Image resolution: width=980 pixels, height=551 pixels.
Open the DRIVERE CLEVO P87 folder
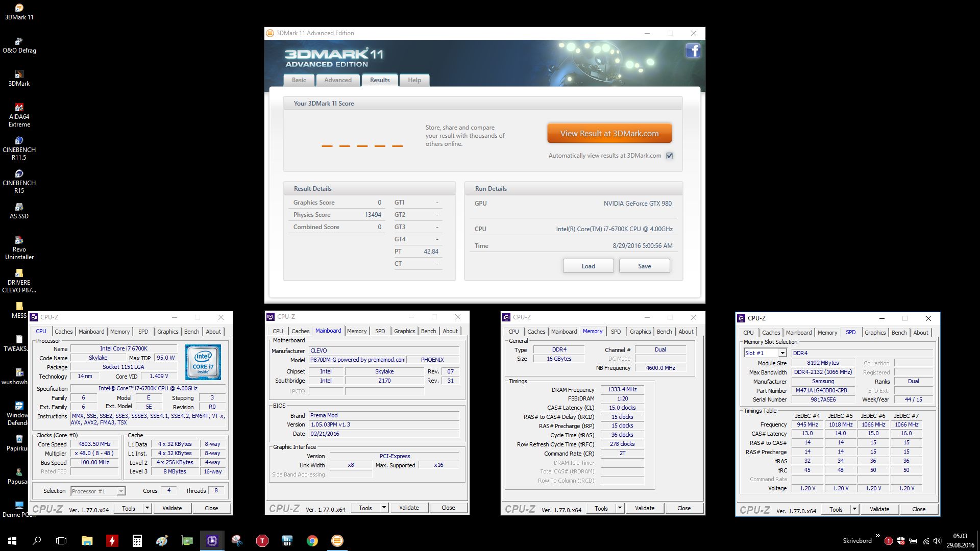coord(19,281)
